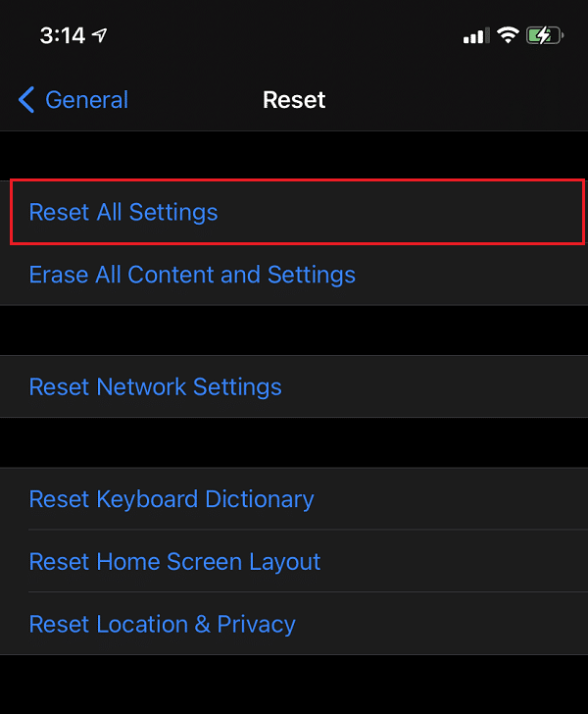Tap Reset Location & Privacy
The image size is (588, 714).
(x=163, y=624)
